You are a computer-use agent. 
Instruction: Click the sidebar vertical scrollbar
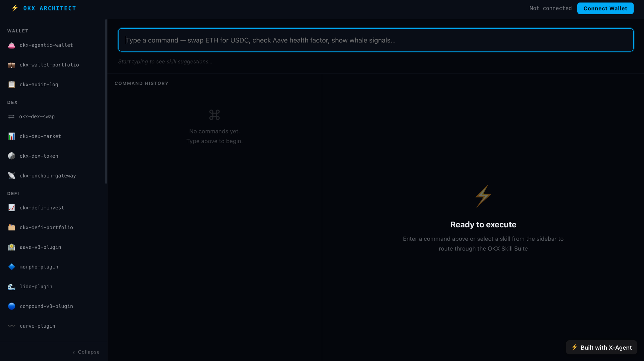106,101
